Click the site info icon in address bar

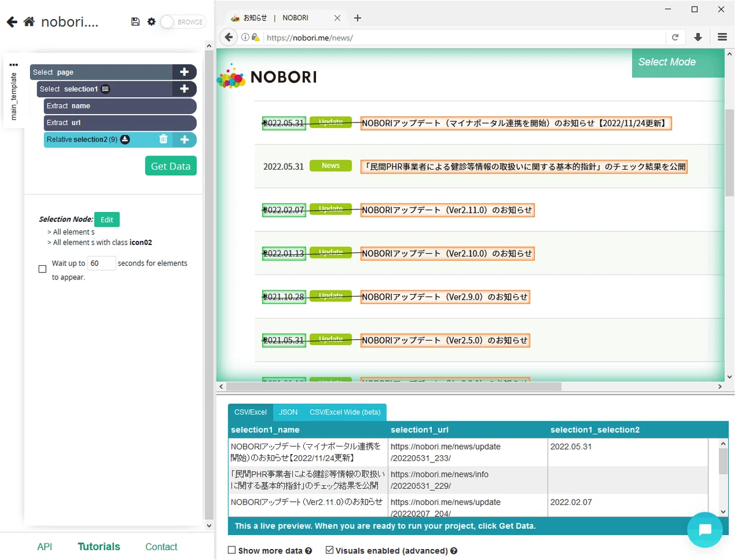click(245, 37)
